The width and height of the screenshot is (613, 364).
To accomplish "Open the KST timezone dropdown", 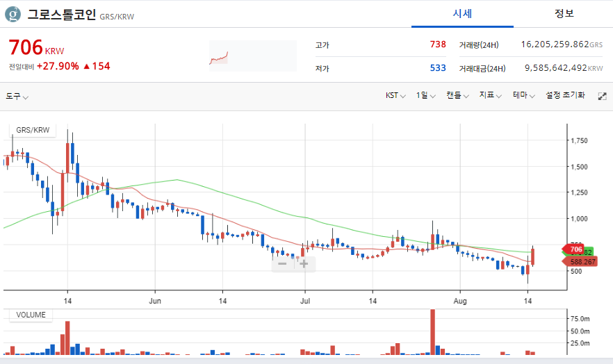I will coord(395,95).
